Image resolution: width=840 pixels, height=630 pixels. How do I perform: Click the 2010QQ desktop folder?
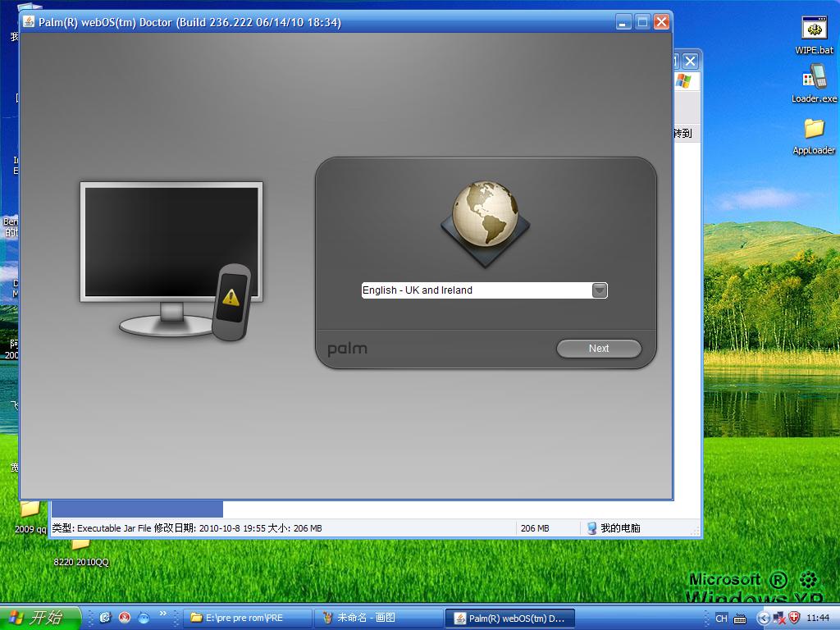(x=81, y=550)
